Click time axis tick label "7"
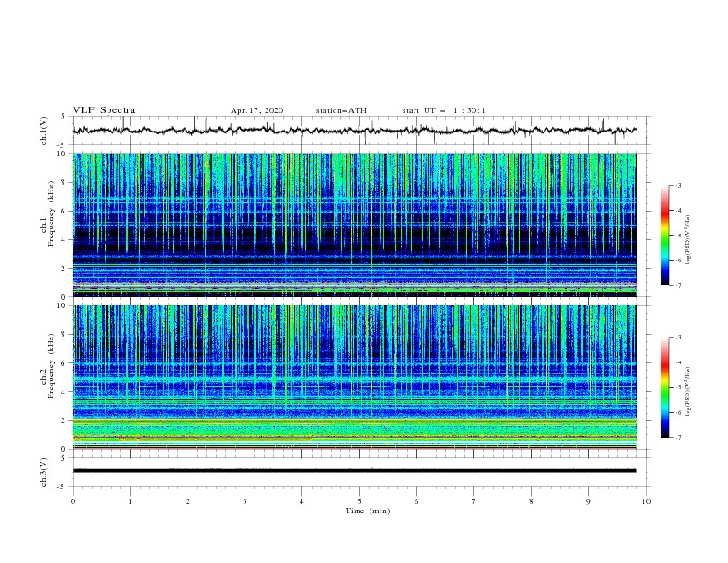Screen dimensions: 728x563 tap(474, 501)
